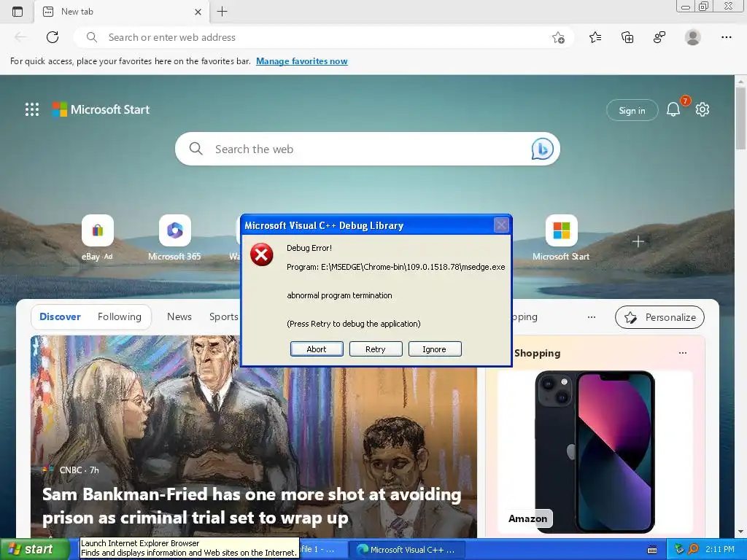Viewport: 747px width, 560px height.
Task: Click the Shopping card heading
Action: coord(538,353)
